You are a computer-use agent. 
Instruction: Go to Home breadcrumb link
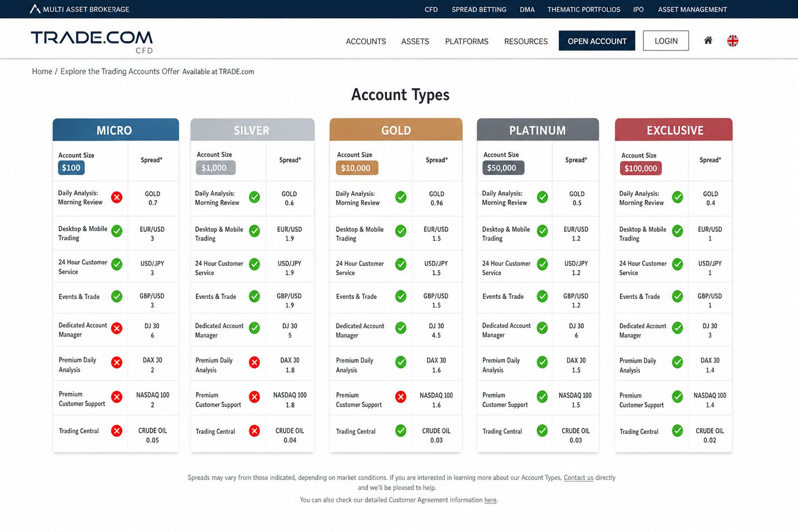[x=42, y=71]
